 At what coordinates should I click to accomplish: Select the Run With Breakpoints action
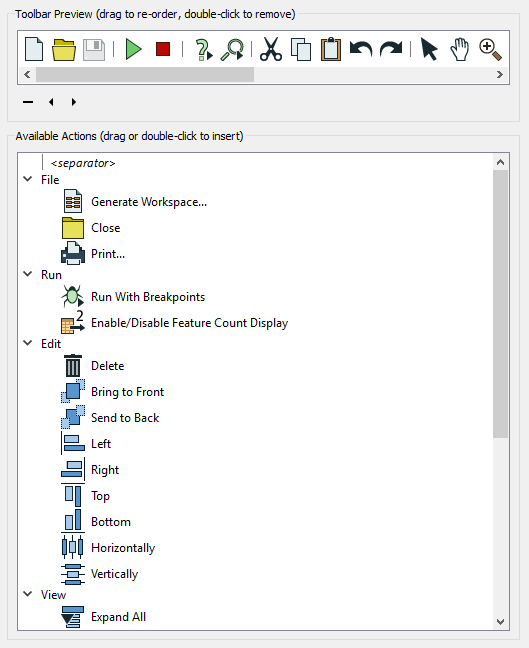tap(148, 297)
